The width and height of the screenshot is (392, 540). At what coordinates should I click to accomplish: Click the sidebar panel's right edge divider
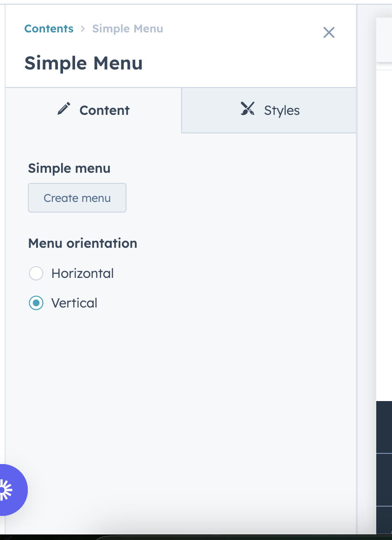tap(357, 278)
